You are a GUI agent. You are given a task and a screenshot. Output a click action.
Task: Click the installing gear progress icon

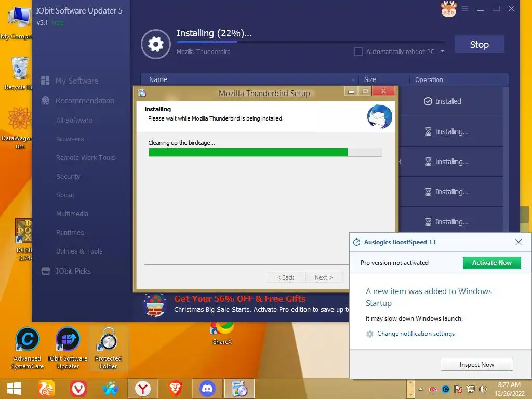[156, 44]
